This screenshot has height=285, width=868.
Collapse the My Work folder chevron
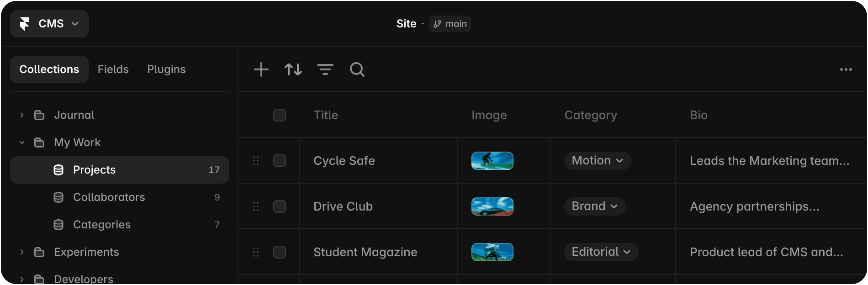click(x=22, y=142)
